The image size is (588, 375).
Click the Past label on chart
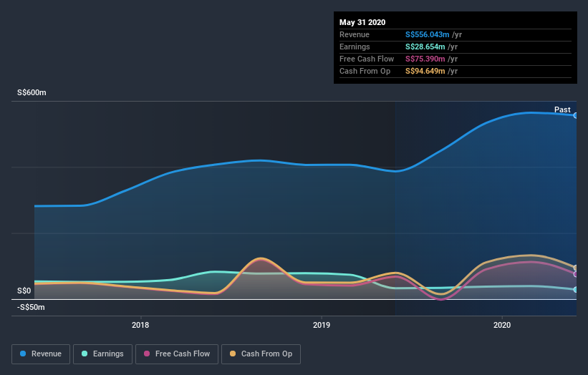[562, 109]
